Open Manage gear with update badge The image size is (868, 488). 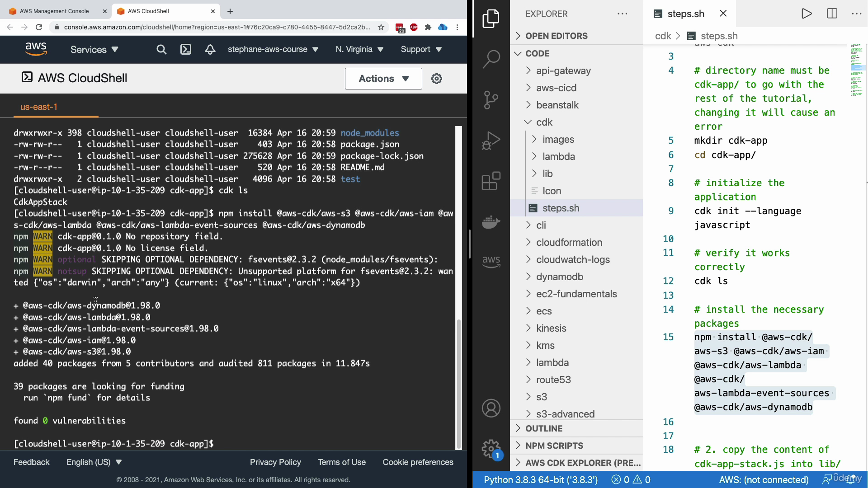point(491,449)
